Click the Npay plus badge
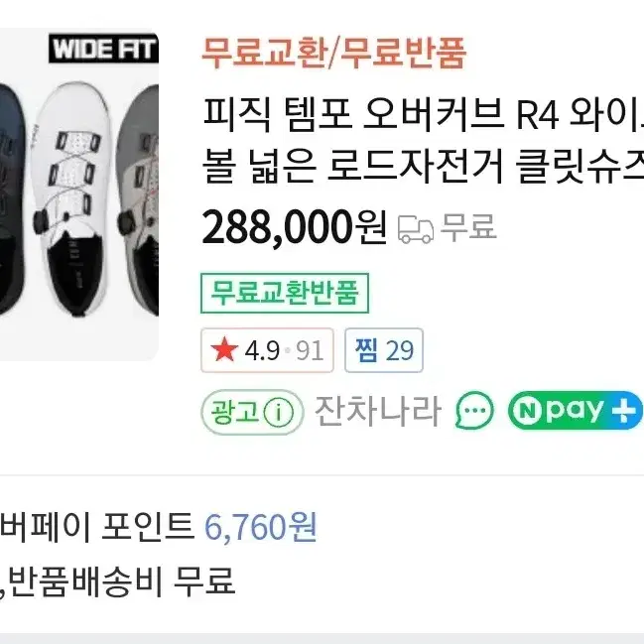This screenshot has height=644, width=644. [x=575, y=410]
